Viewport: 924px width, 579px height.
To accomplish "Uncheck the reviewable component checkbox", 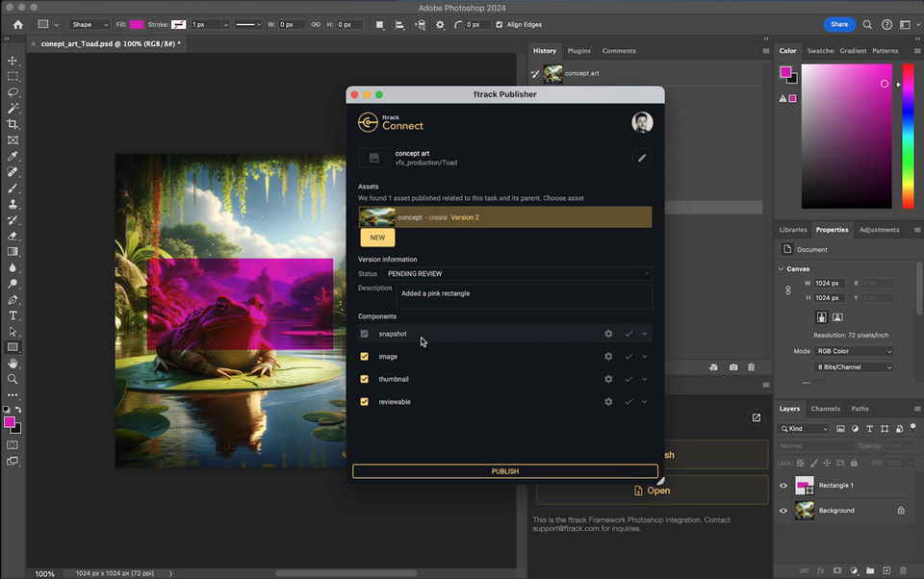I will tap(364, 401).
